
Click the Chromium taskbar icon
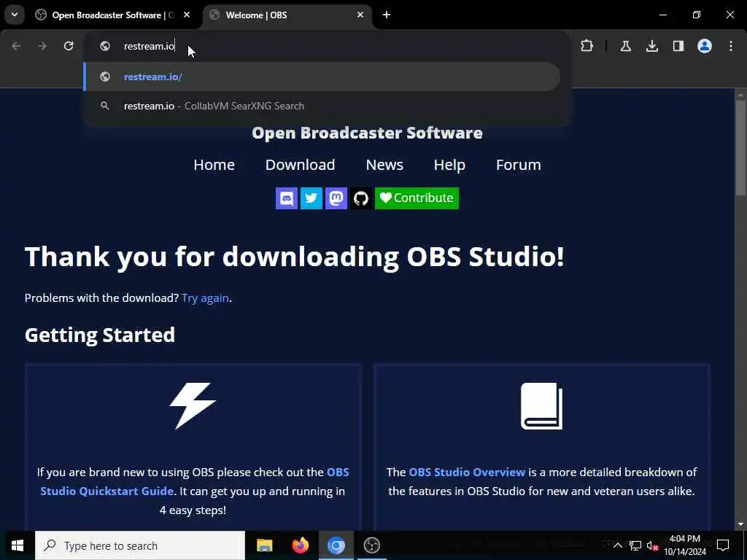[336, 545]
